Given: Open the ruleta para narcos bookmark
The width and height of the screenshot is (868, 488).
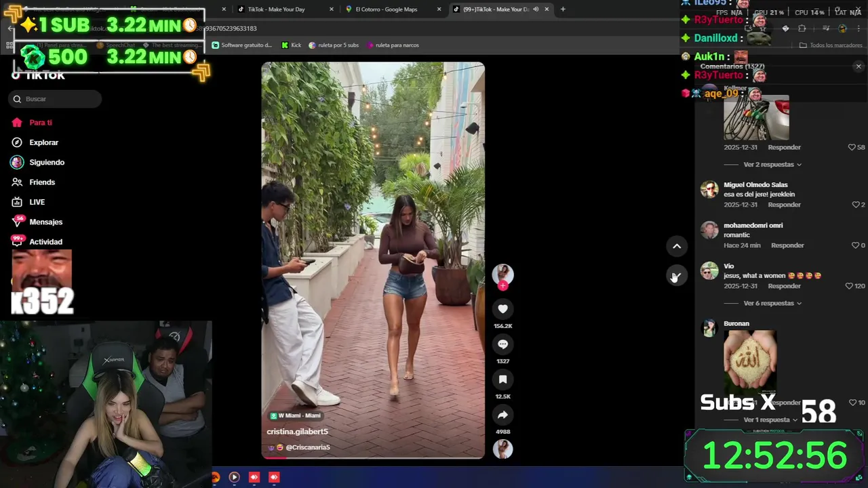Looking at the screenshot, I should 393,45.
